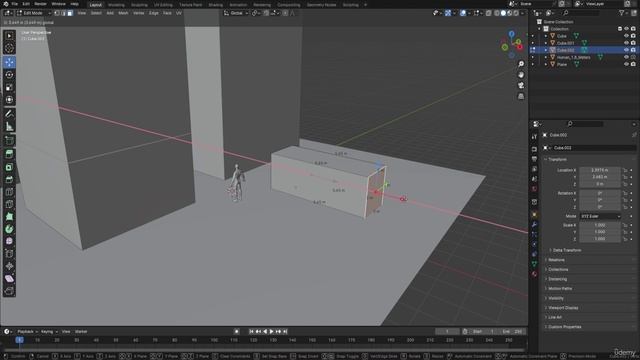Open the Object Data green triangle tab
The image size is (640, 360).
point(534,264)
